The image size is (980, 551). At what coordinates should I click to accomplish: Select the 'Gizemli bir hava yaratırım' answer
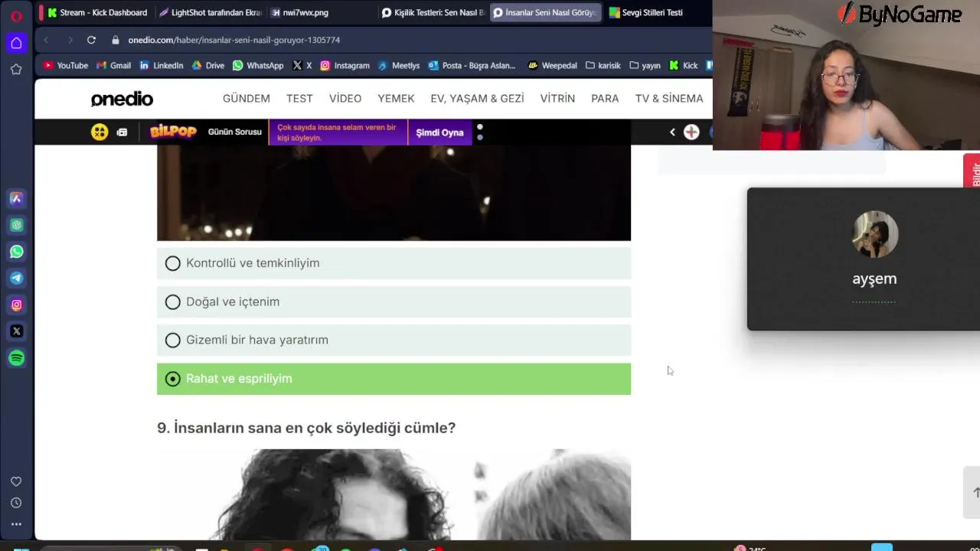pyautogui.click(x=394, y=340)
